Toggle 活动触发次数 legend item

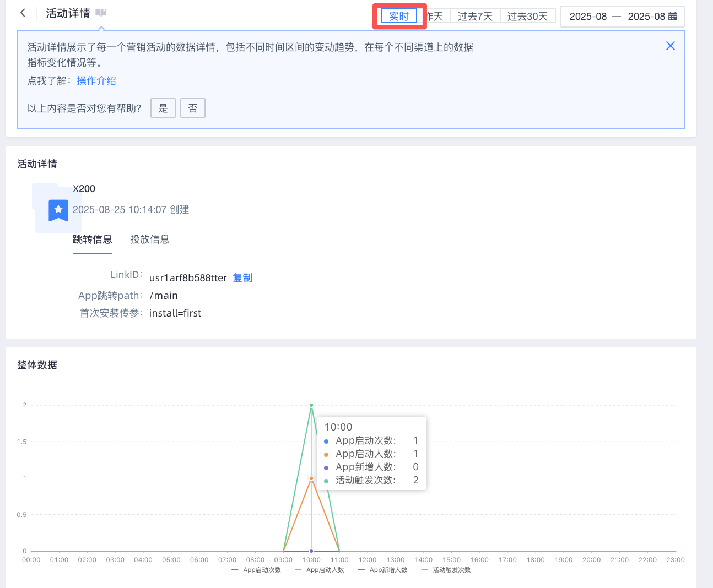point(446,570)
